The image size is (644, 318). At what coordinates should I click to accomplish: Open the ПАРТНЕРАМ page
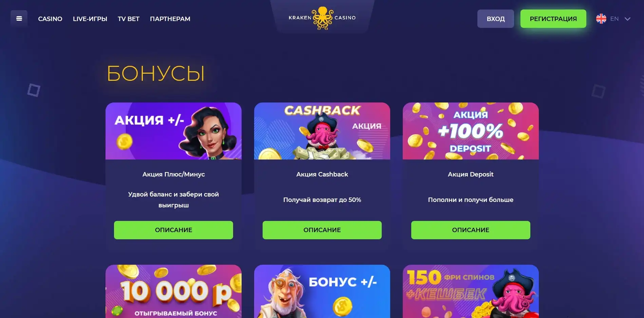170,19
